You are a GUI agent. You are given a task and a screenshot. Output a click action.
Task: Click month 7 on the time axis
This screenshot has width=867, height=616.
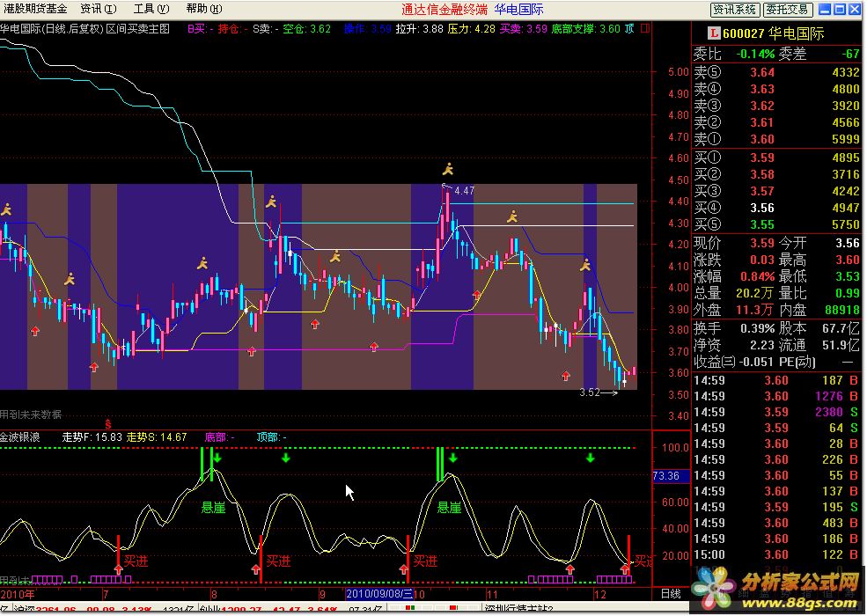coord(106,594)
